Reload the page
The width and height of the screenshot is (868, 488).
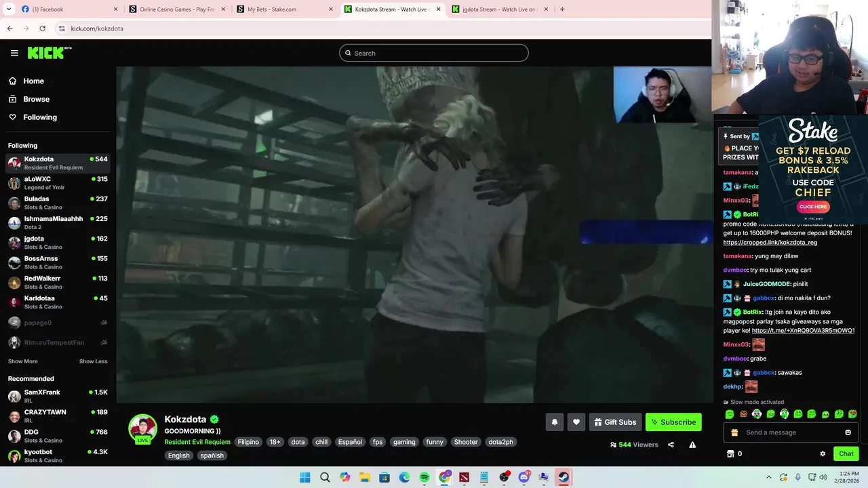click(x=42, y=28)
